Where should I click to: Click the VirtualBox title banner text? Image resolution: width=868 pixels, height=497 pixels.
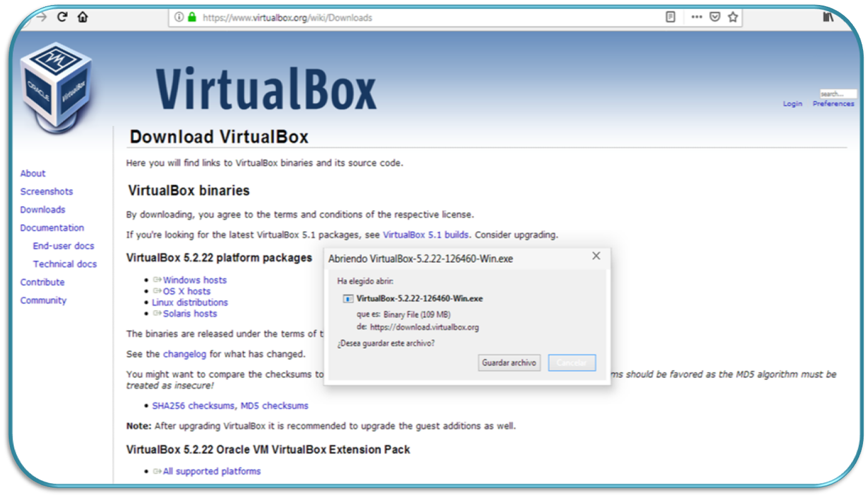click(266, 88)
